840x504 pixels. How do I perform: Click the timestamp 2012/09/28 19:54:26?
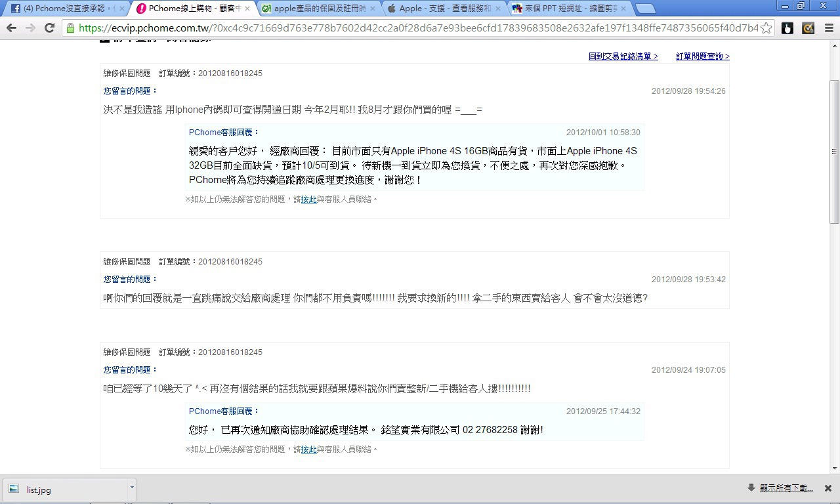click(688, 91)
